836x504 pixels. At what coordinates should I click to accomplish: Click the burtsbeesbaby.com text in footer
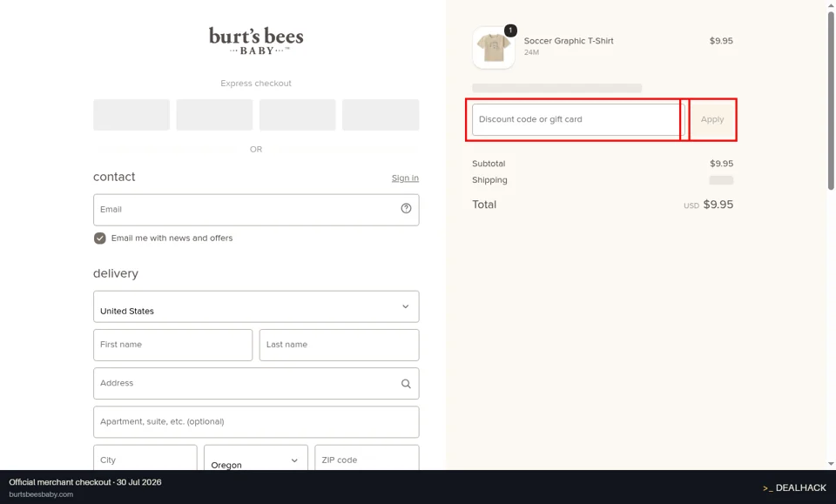(41, 494)
